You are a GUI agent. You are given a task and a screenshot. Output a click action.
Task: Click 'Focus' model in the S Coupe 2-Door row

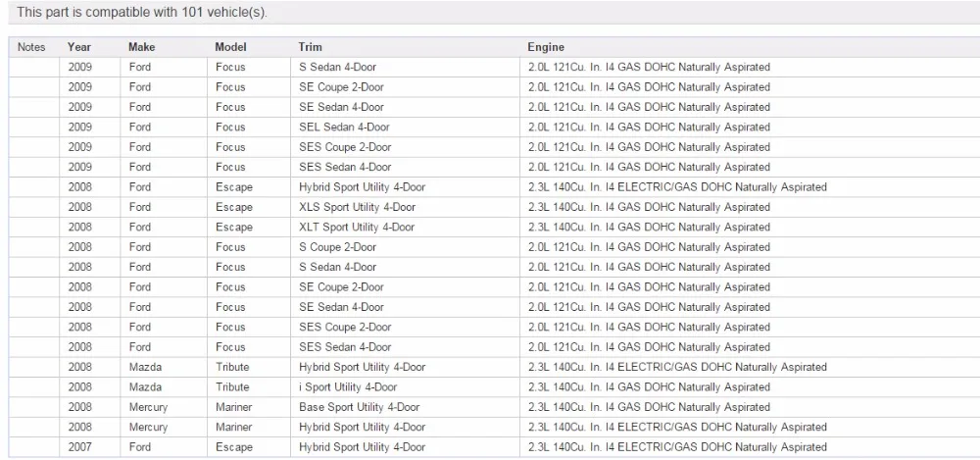click(x=230, y=247)
